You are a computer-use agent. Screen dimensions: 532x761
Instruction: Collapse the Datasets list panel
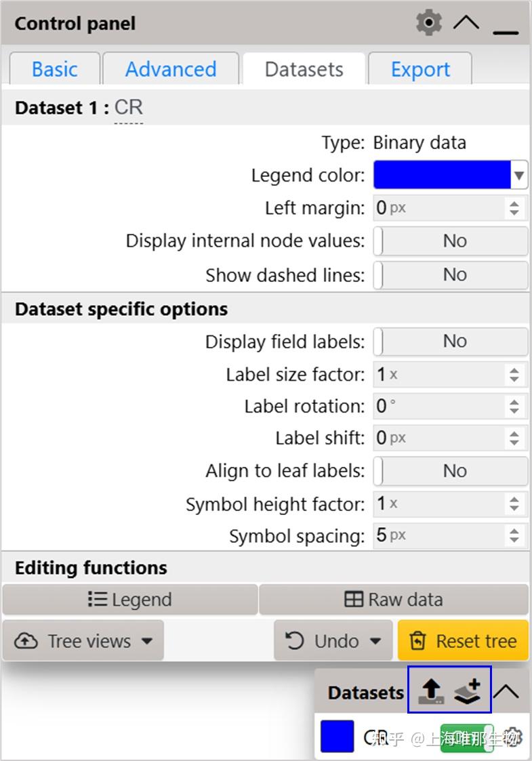tap(507, 691)
